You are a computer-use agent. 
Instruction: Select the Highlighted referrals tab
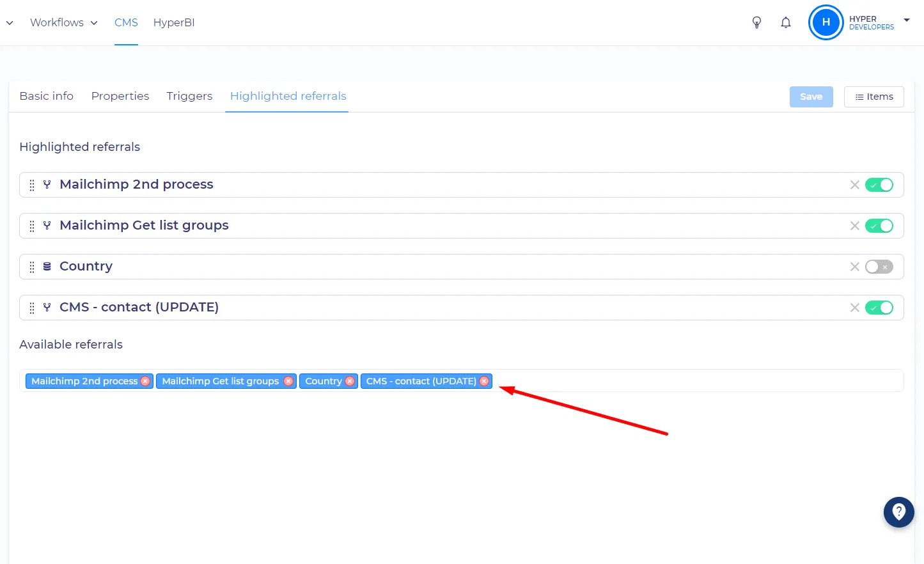tap(288, 96)
